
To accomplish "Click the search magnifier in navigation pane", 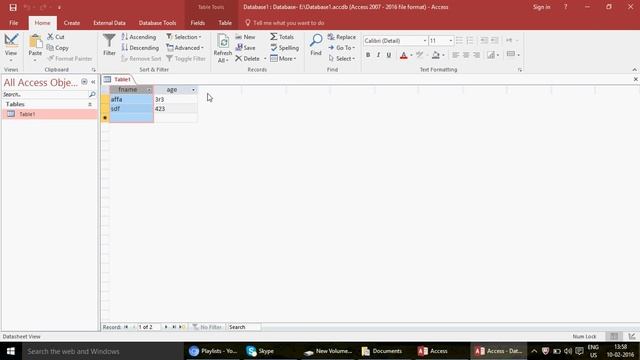I will (92, 94).
